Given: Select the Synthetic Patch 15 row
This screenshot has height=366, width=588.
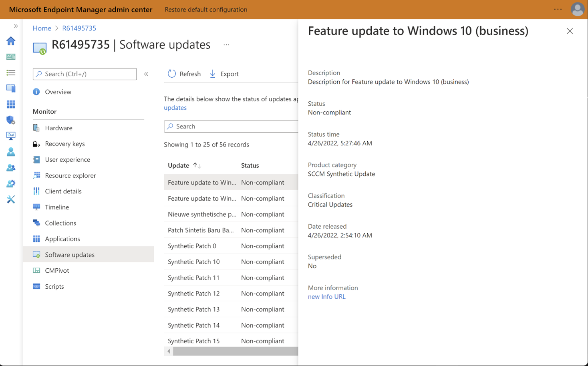Looking at the screenshot, I should click(x=231, y=341).
